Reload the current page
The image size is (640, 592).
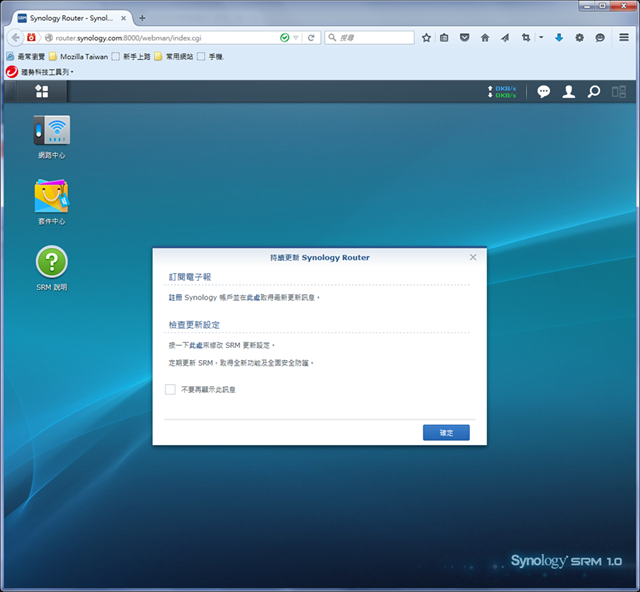click(x=311, y=38)
